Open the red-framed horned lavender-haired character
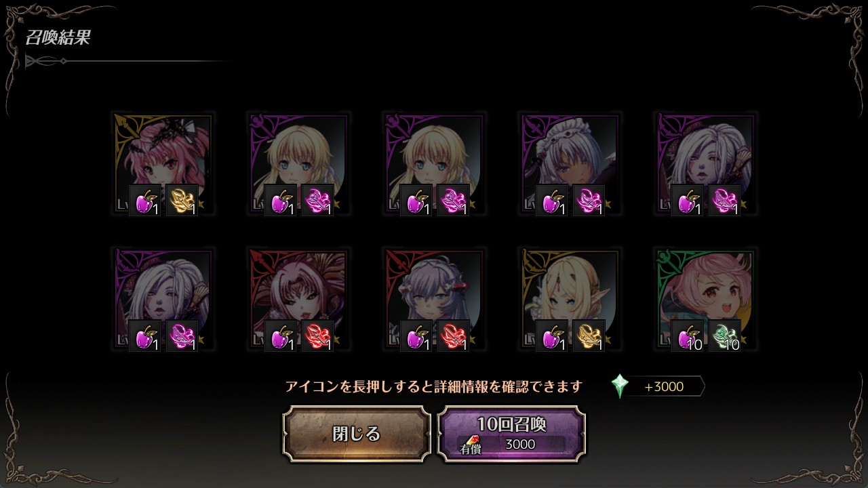Image resolution: width=868 pixels, height=488 pixels. 434,300
